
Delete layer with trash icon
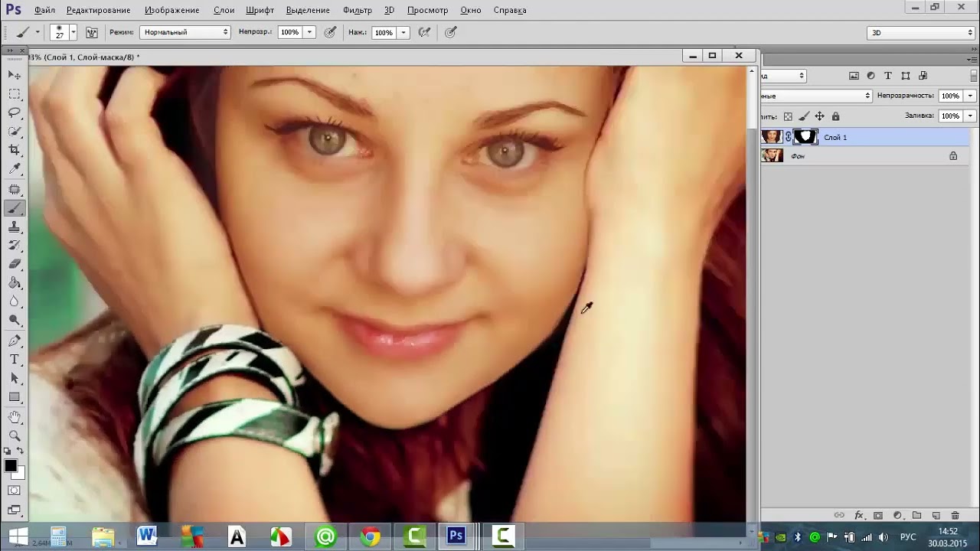955,516
